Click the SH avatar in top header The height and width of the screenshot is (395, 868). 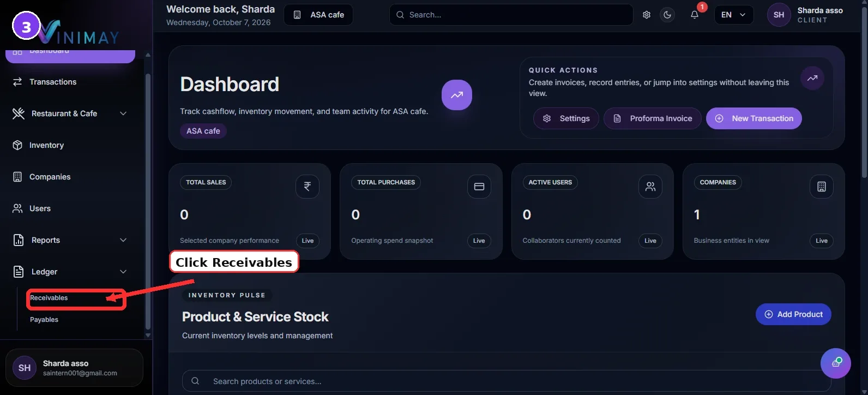point(779,15)
